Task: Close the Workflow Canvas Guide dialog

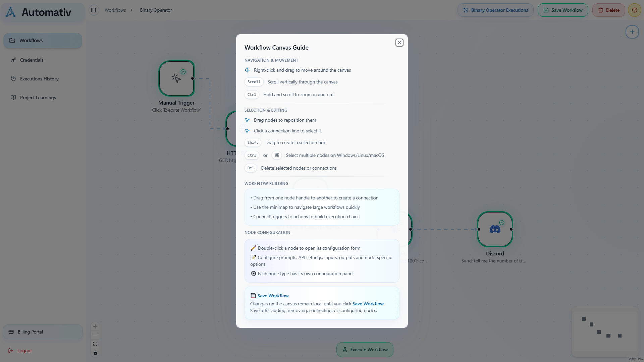Action: pos(399,43)
